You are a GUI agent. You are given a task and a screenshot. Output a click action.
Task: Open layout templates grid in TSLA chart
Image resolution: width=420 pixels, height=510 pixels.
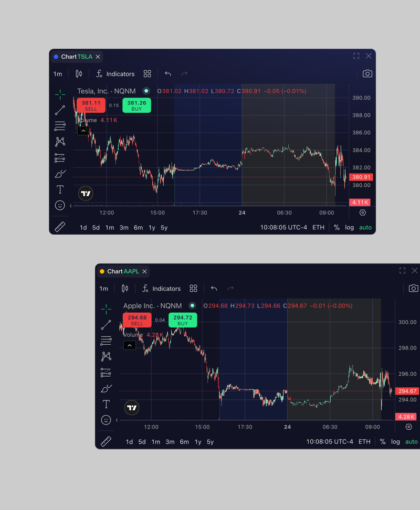(148, 74)
